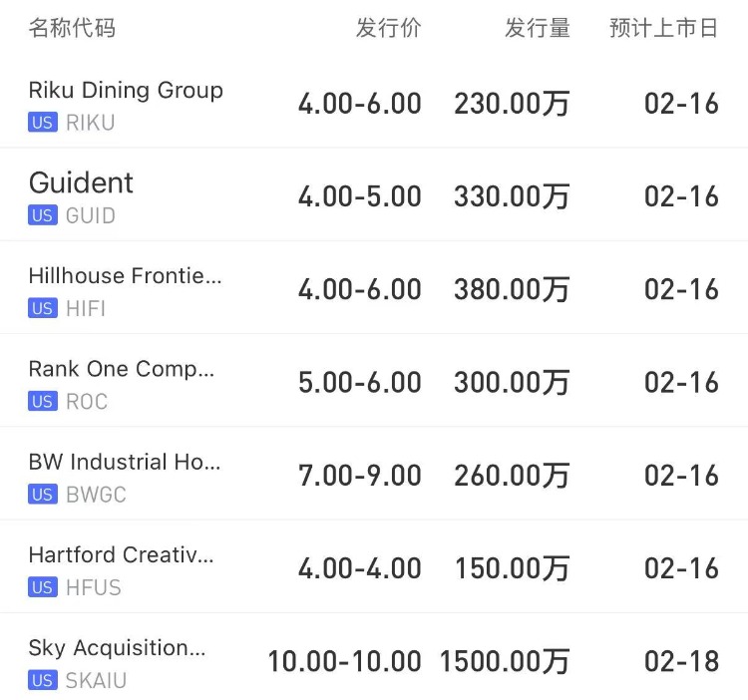Sort by the 发行价 column header
Viewport: 748px width, 700px height.
coord(388,28)
